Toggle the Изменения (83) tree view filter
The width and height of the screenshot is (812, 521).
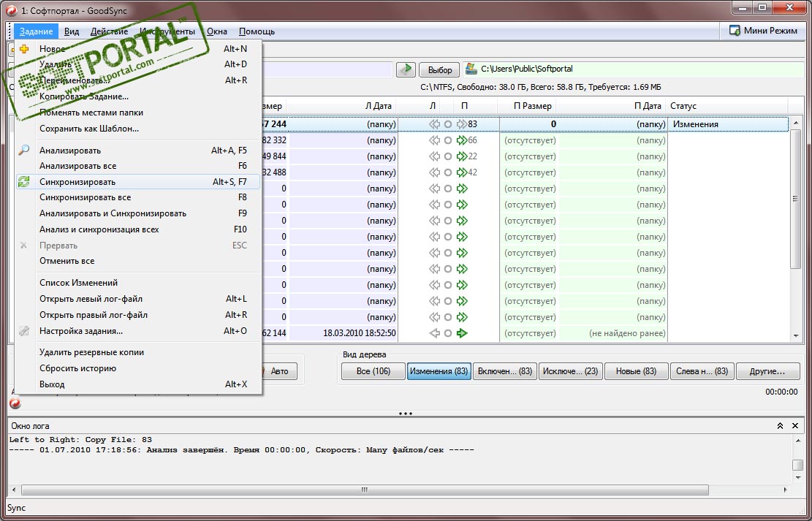pos(439,371)
